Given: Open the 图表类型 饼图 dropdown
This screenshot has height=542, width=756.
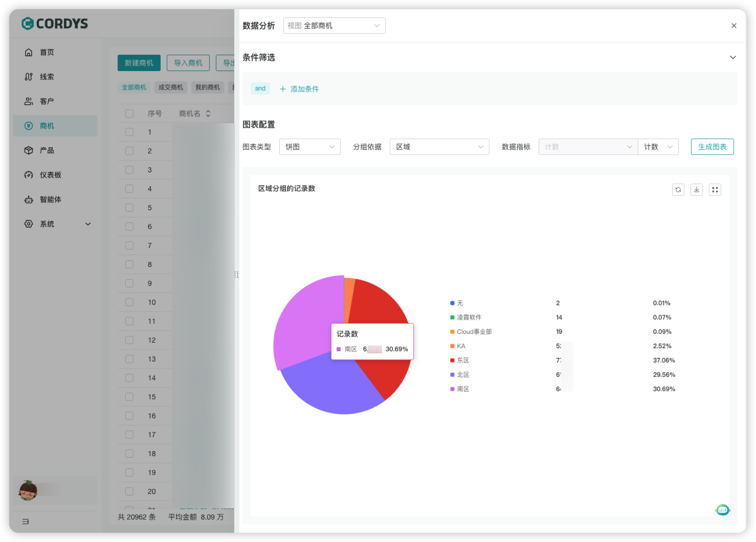Looking at the screenshot, I should (309, 147).
